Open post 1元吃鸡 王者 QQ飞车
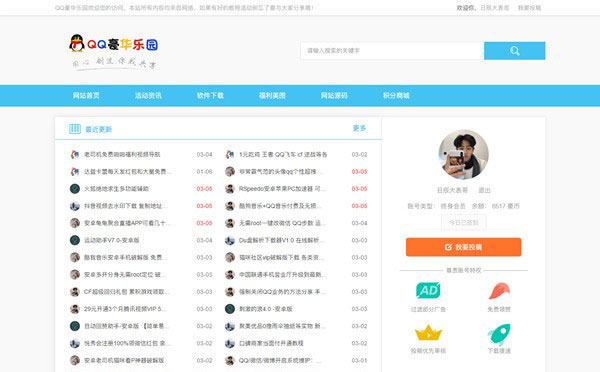 pyautogui.click(x=283, y=154)
